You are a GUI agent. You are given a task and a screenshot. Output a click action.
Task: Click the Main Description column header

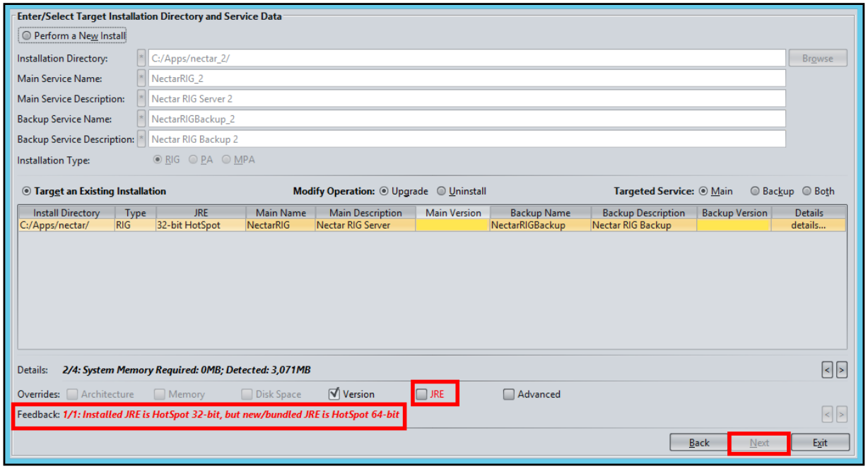point(365,213)
